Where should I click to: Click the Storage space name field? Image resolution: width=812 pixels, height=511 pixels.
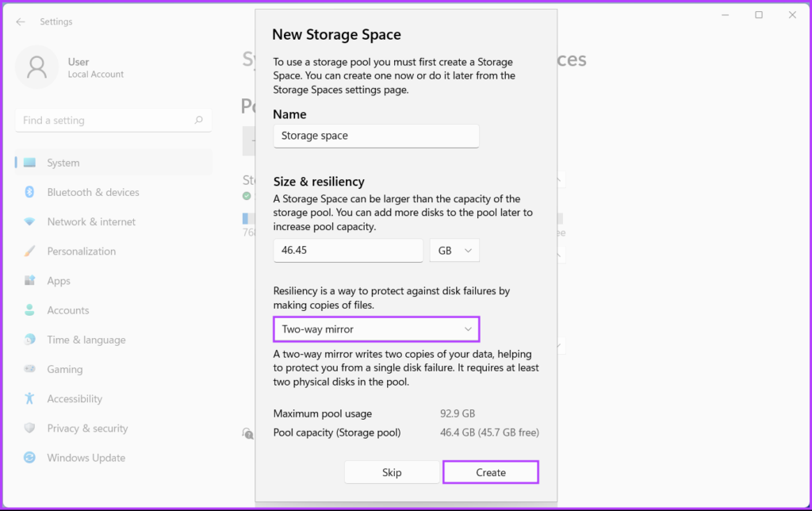point(376,136)
